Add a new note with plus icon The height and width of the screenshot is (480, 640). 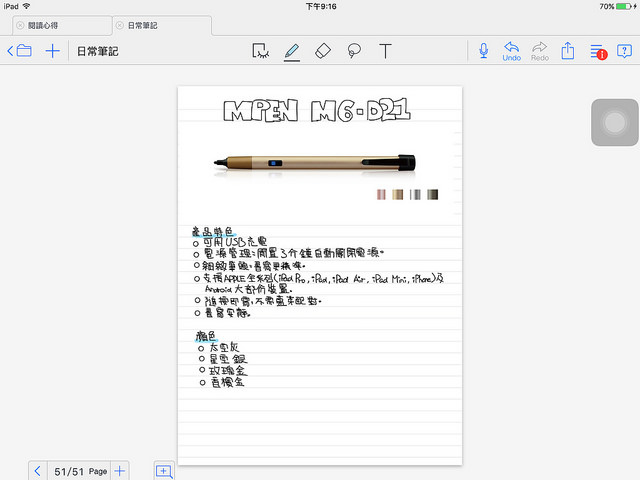[x=53, y=51]
